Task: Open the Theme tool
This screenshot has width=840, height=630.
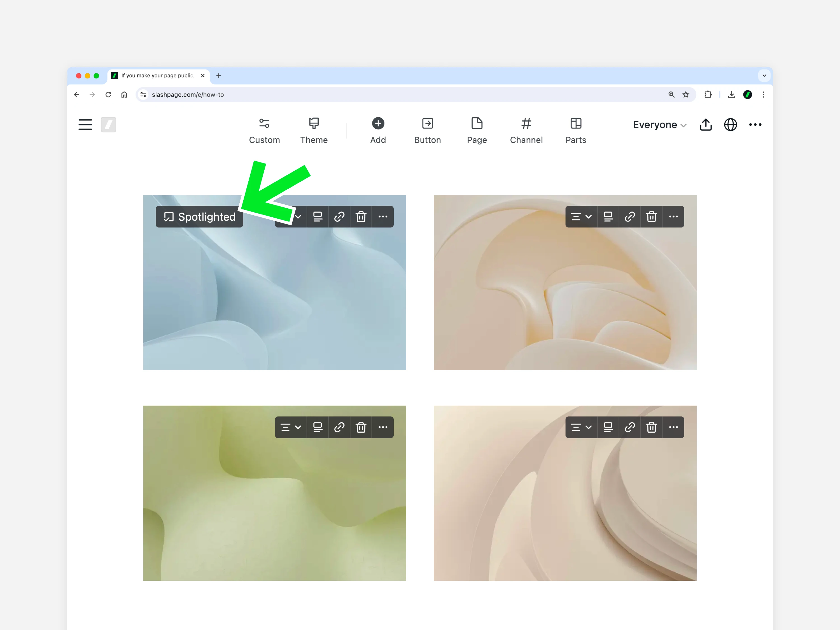Action: tap(314, 131)
